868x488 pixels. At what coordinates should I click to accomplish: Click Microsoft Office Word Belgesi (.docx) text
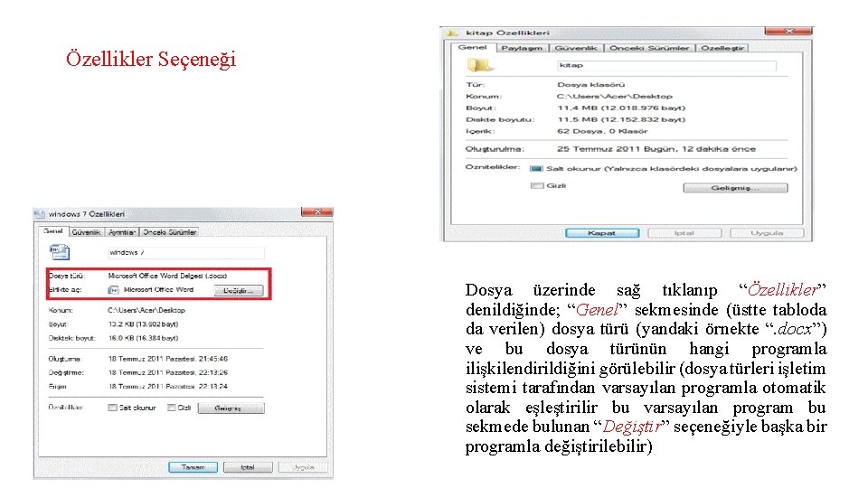pos(167,276)
